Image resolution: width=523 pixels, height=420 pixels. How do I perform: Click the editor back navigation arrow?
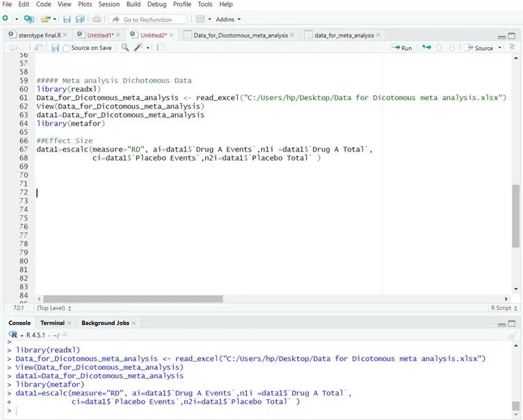[x=13, y=48]
